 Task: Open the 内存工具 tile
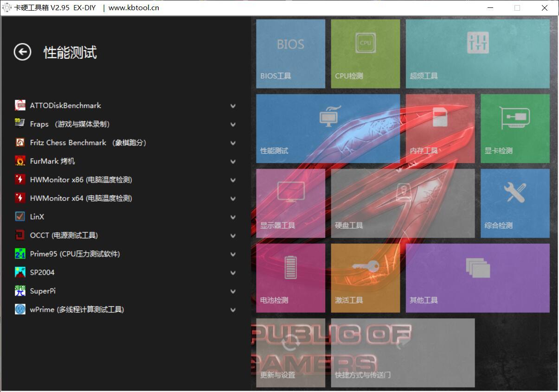tap(440, 129)
